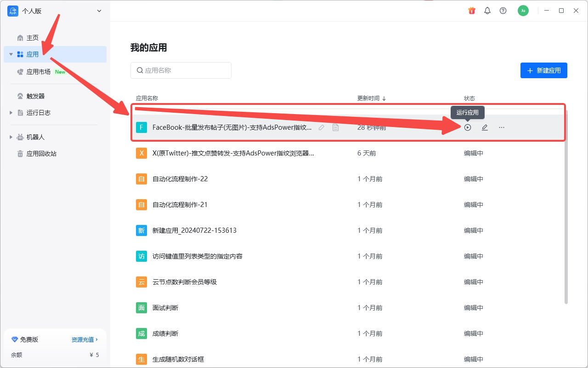Open the Ju user avatar menu
The width and height of the screenshot is (588, 368).
click(x=523, y=11)
